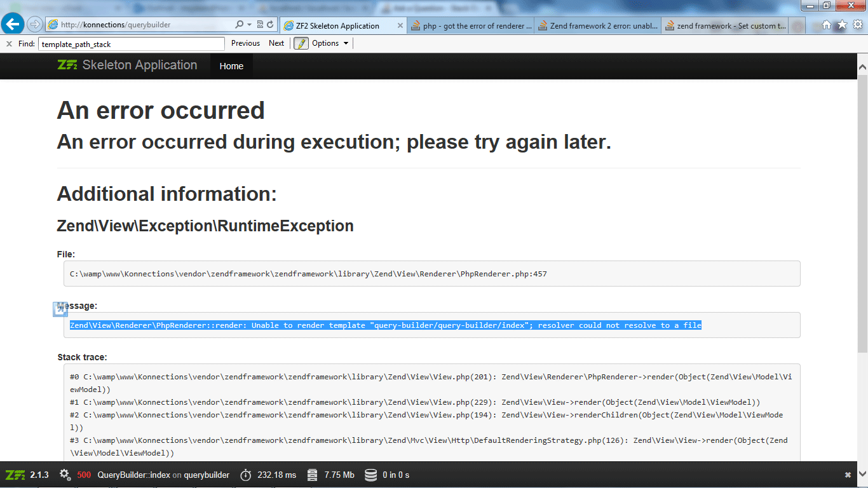Image resolution: width=868 pixels, height=488 pixels.
Task: Click the 'An error occurred' heading
Action: [x=161, y=111]
